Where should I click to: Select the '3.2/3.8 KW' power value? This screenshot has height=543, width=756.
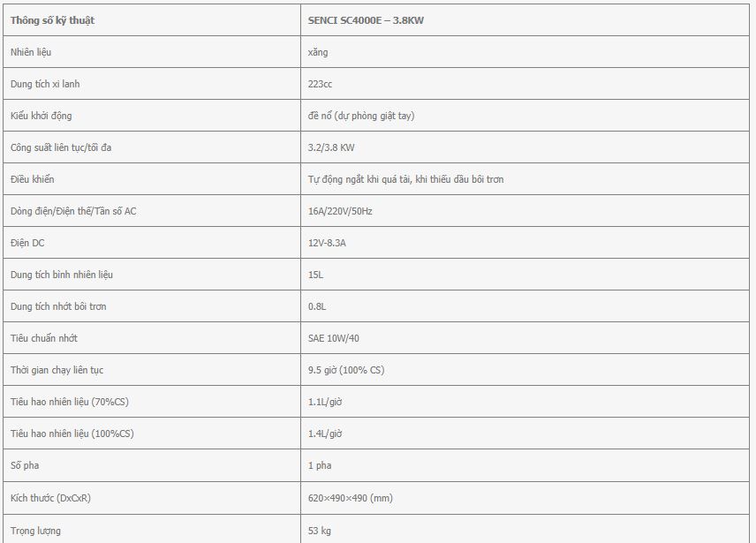tap(331, 147)
